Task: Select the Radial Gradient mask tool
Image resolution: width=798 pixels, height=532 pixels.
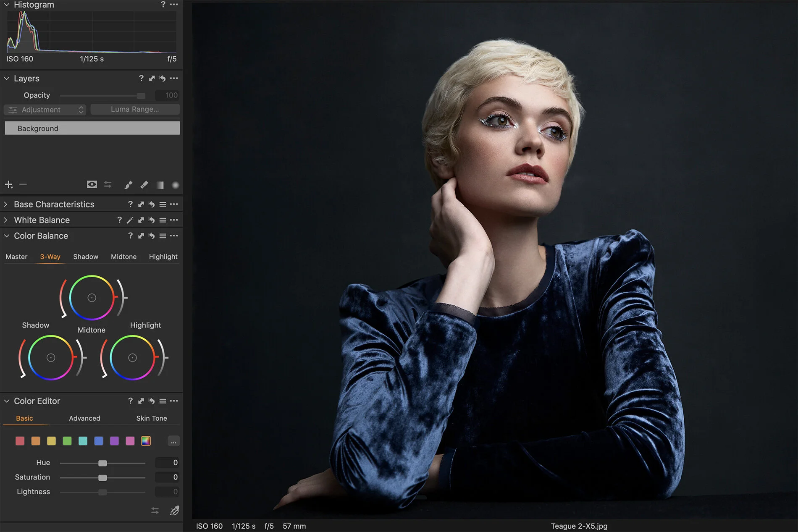Action: click(x=175, y=185)
